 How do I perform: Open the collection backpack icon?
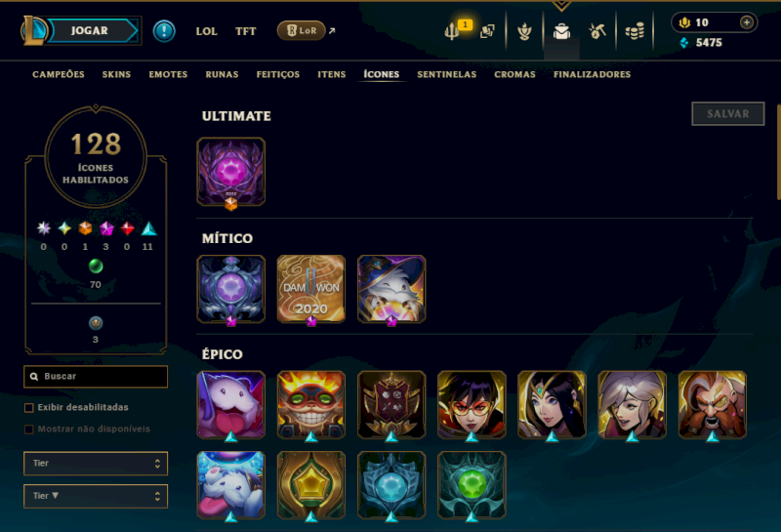coord(561,31)
